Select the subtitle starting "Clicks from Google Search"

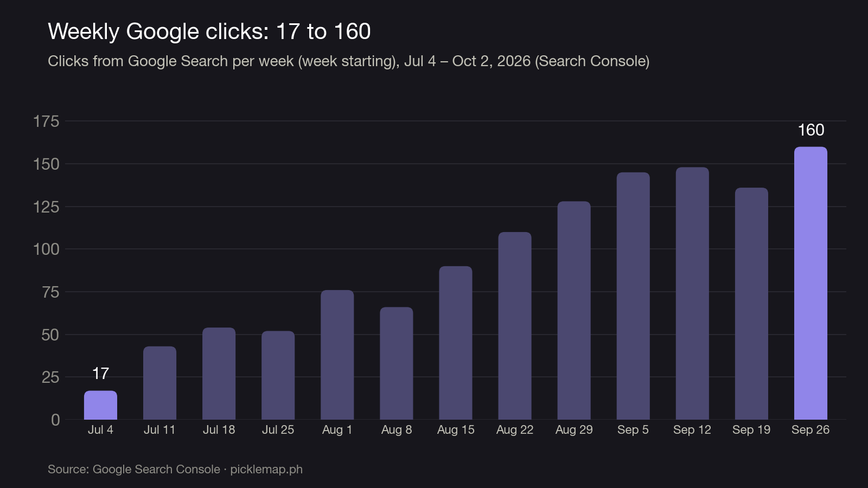[x=349, y=61]
